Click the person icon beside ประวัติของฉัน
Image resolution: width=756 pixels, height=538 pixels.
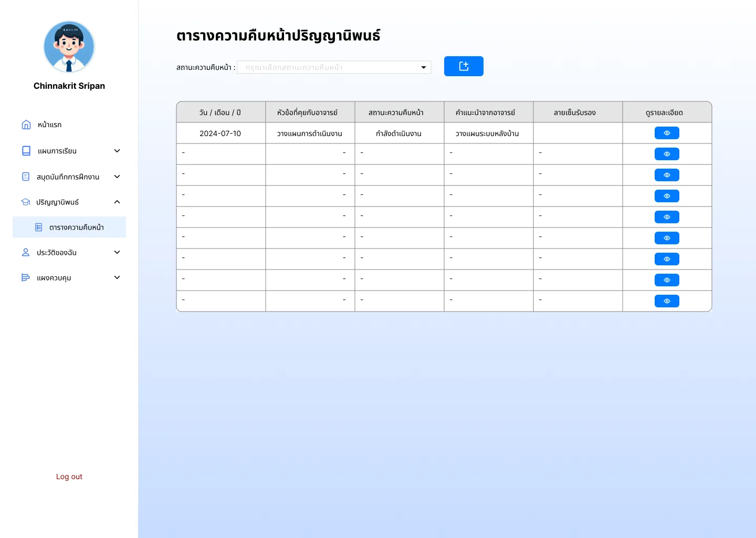(x=26, y=252)
